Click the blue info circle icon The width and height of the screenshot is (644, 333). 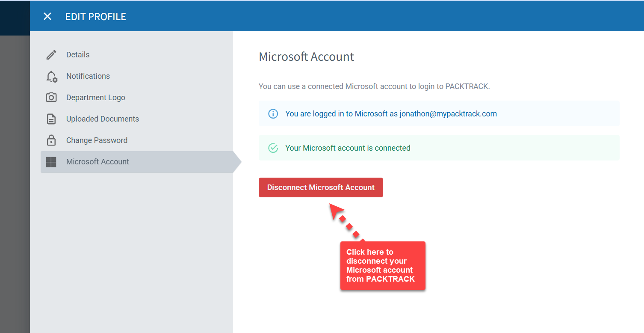click(x=273, y=114)
